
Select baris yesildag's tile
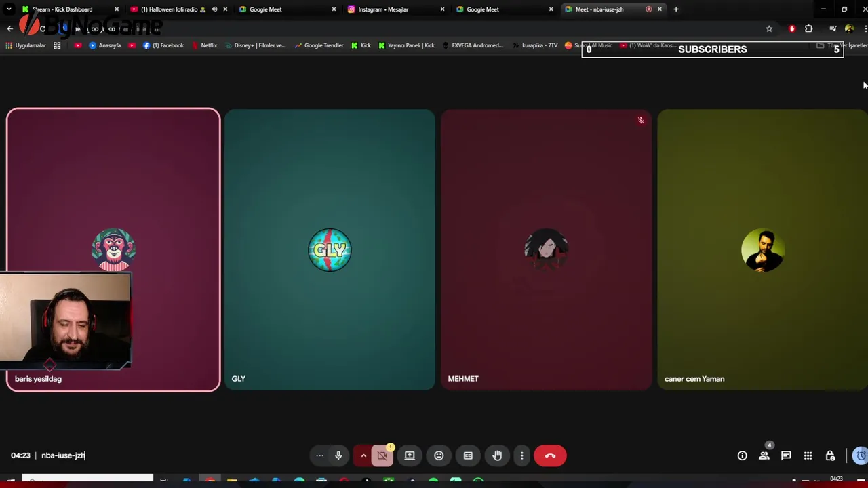[113, 250]
